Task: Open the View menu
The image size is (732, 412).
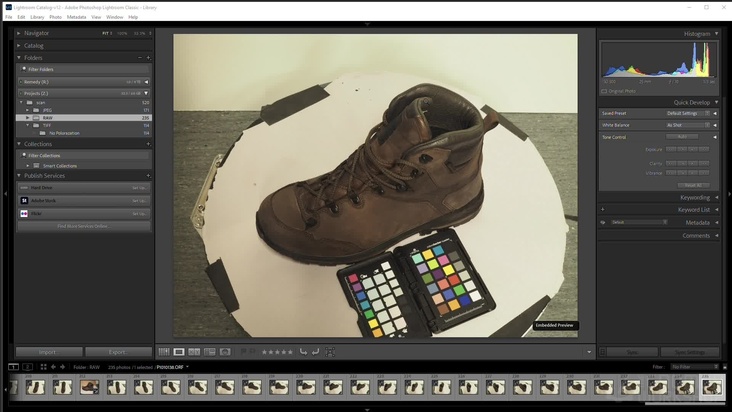Action: pyautogui.click(x=96, y=17)
